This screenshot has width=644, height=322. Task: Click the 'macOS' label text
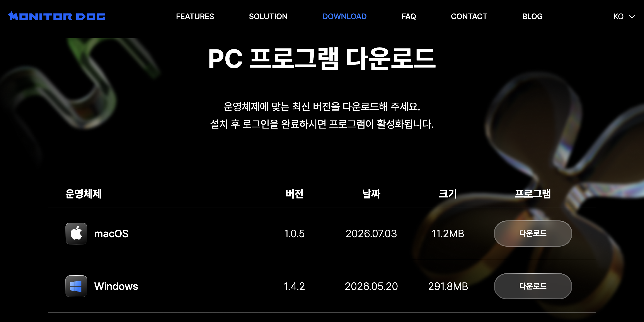111,234
